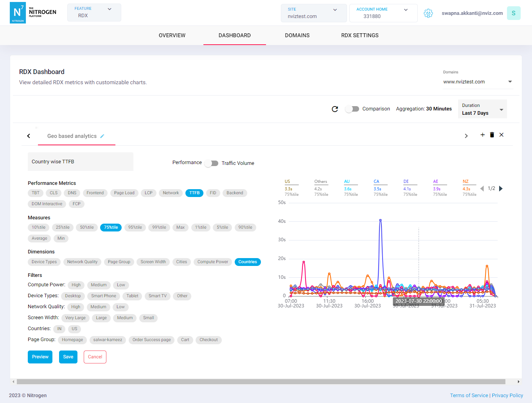Open the Privacy Policy link
The height and width of the screenshot is (403, 532).
pos(507,396)
